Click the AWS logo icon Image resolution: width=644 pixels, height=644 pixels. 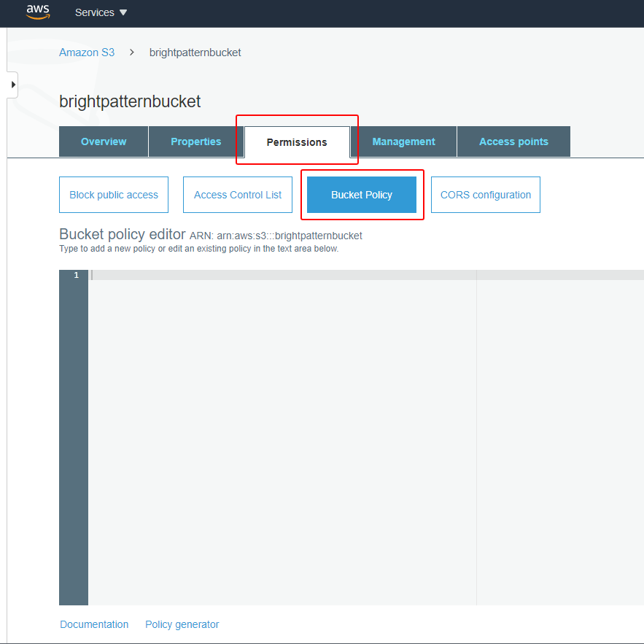click(x=38, y=12)
